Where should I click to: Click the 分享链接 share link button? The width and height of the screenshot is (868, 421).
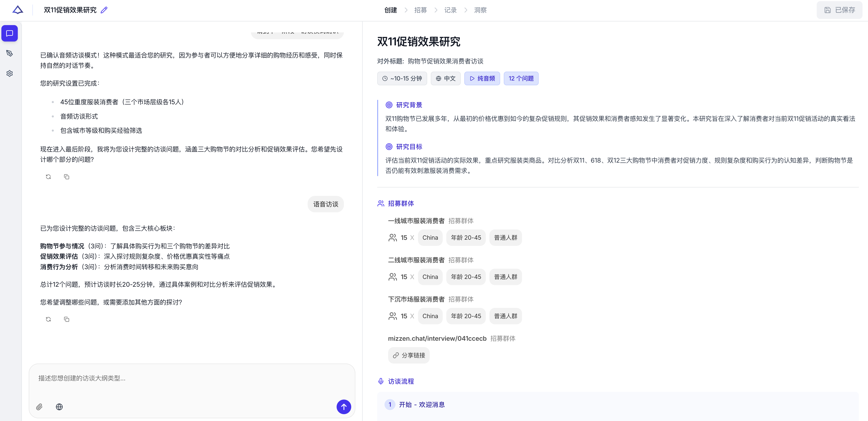pos(409,355)
